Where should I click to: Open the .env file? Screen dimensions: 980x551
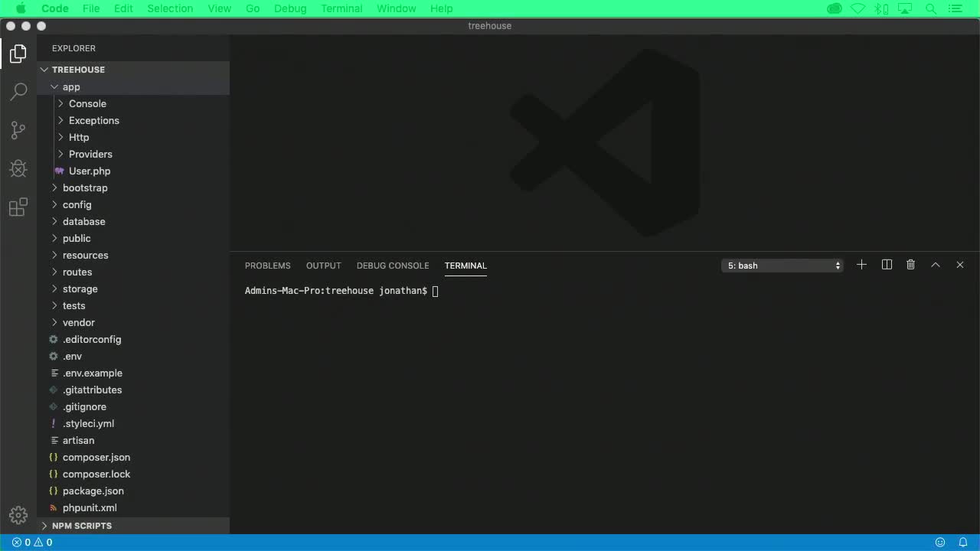click(134, 356)
